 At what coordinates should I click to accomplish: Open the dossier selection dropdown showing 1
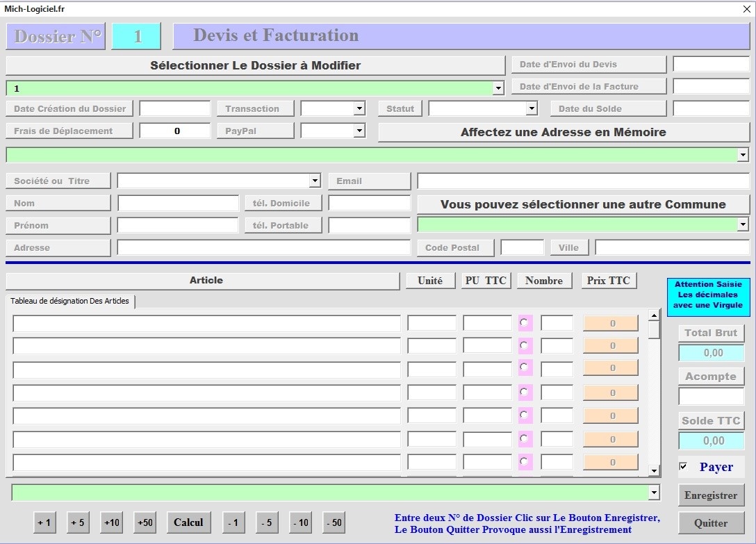[498, 88]
